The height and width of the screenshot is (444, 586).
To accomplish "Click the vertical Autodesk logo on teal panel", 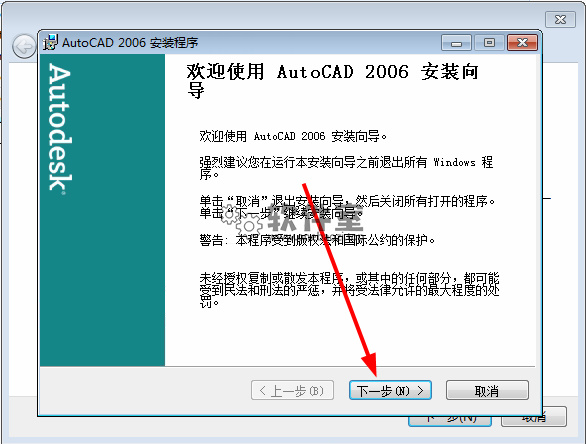I will [x=60, y=129].
